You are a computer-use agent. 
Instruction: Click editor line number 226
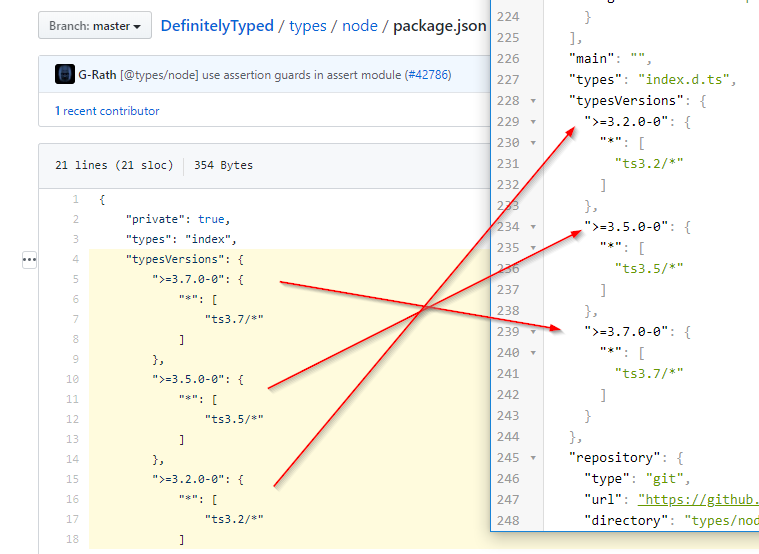[x=508, y=59]
